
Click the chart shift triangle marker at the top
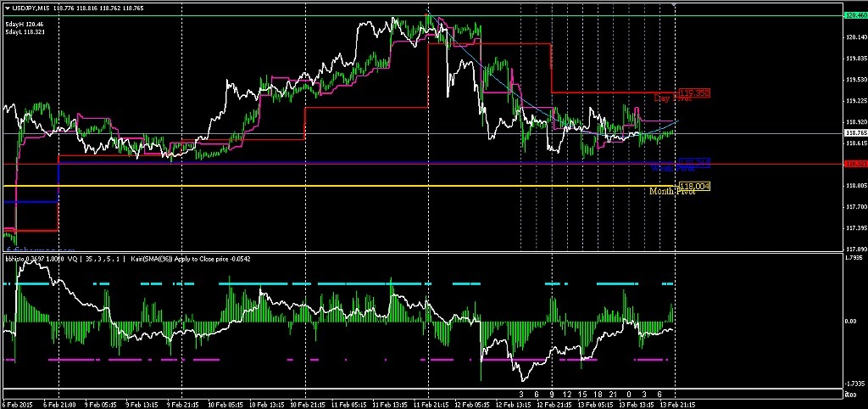click(674, 5)
